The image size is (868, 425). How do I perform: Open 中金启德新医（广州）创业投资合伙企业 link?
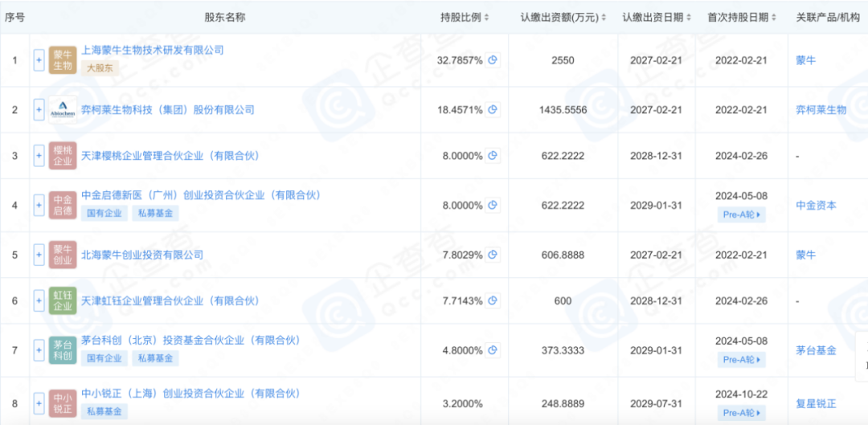(201, 195)
